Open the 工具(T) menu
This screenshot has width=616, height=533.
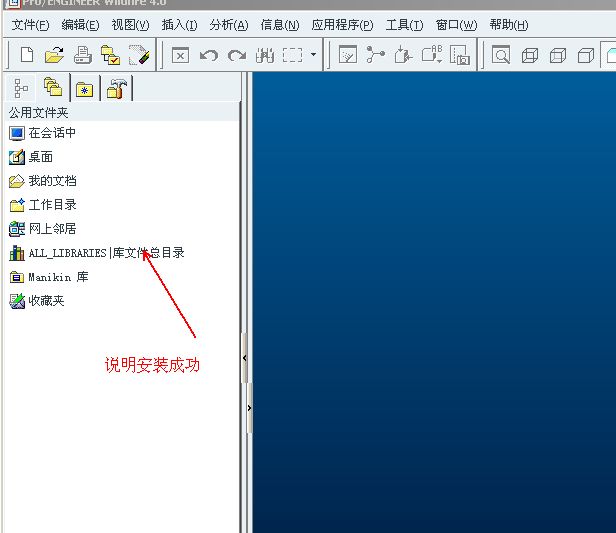click(404, 25)
